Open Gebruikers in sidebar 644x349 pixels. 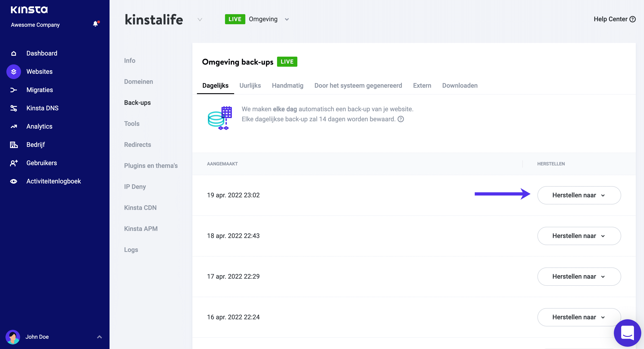click(42, 163)
